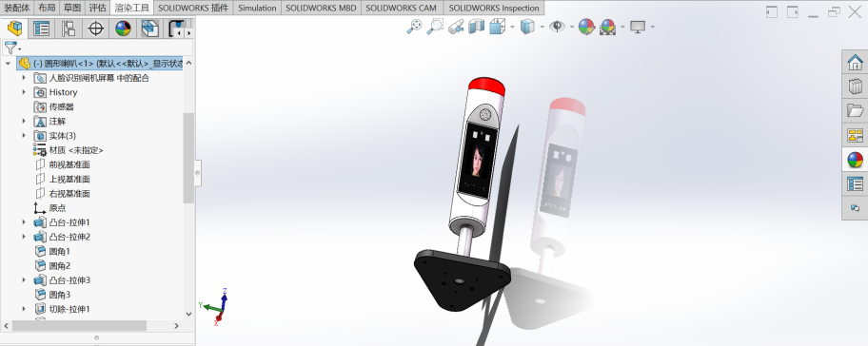
Task: Open File Explorer folder task pane
Action: tap(856, 110)
